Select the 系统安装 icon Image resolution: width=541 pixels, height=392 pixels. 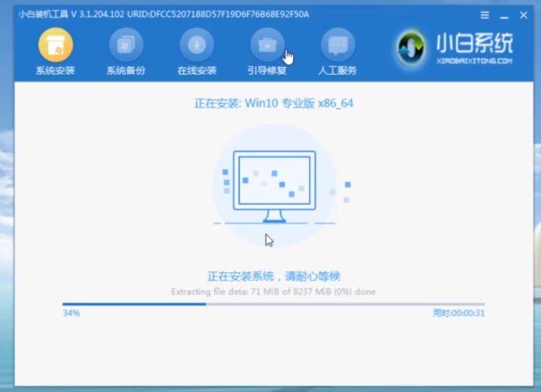(x=55, y=45)
